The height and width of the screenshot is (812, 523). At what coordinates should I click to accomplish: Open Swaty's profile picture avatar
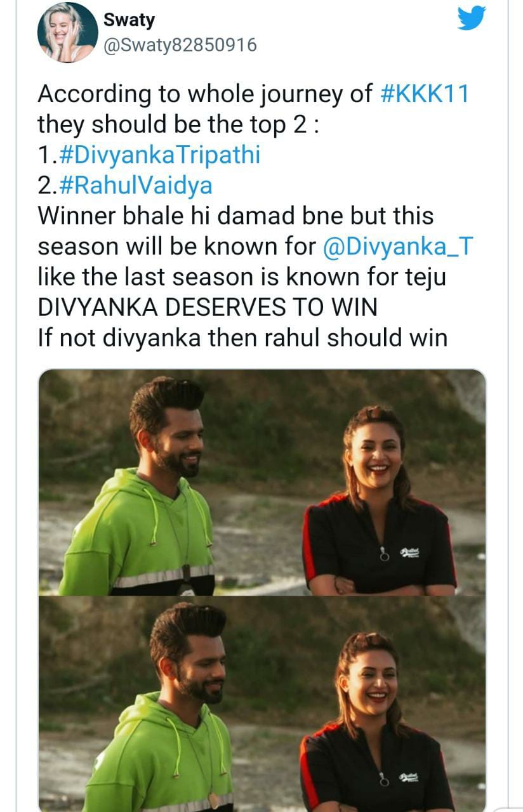[67, 32]
